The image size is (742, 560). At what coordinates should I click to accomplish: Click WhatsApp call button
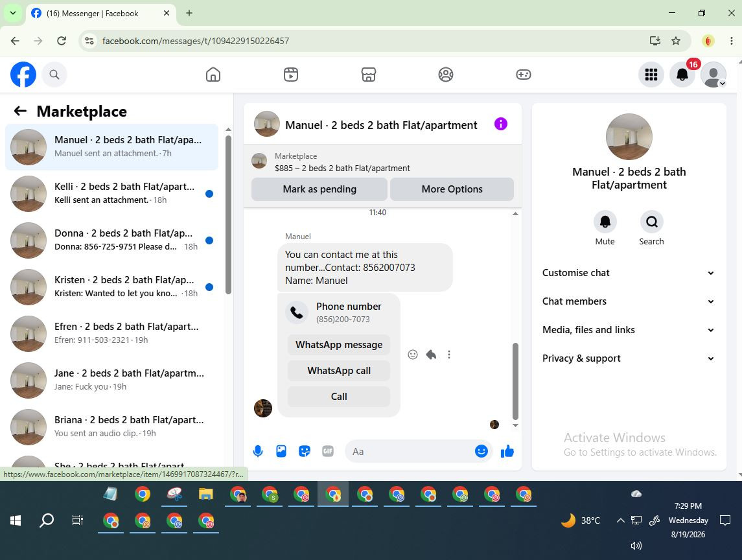[339, 371]
